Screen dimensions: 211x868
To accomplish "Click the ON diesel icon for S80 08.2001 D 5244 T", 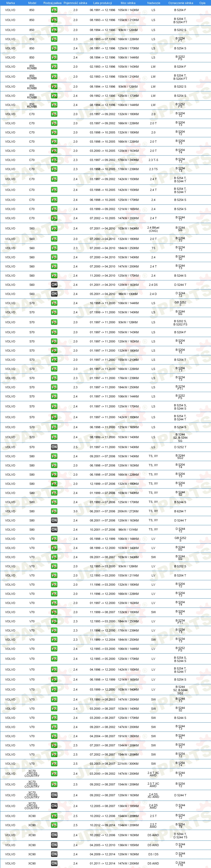I will pyautogui.click(x=54, y=520).
